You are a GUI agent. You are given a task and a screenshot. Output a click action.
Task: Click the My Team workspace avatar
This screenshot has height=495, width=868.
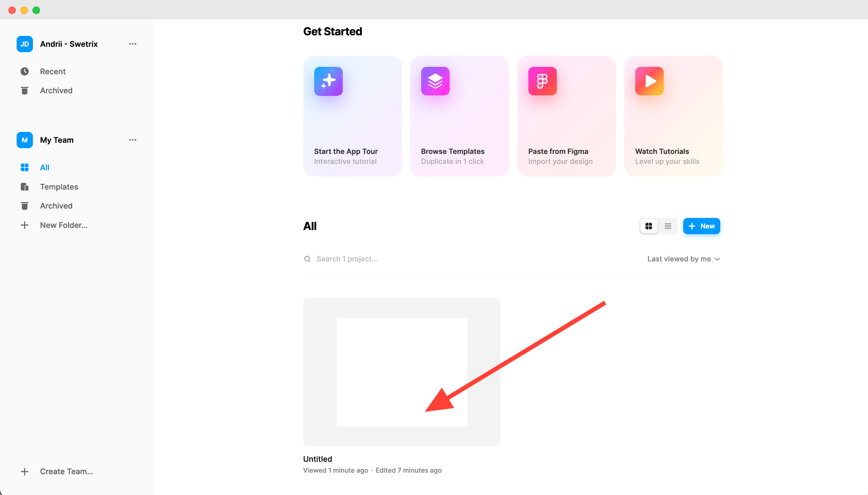(24, 140)
